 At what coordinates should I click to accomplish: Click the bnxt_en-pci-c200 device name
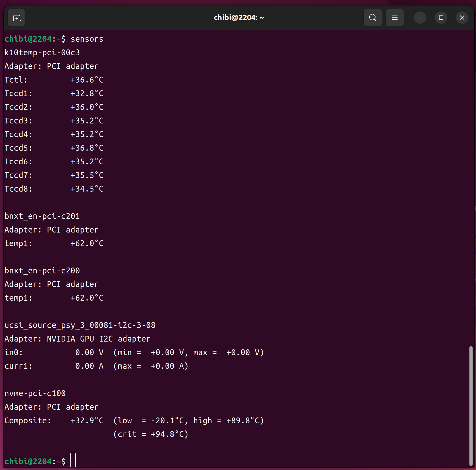point(42,271)
